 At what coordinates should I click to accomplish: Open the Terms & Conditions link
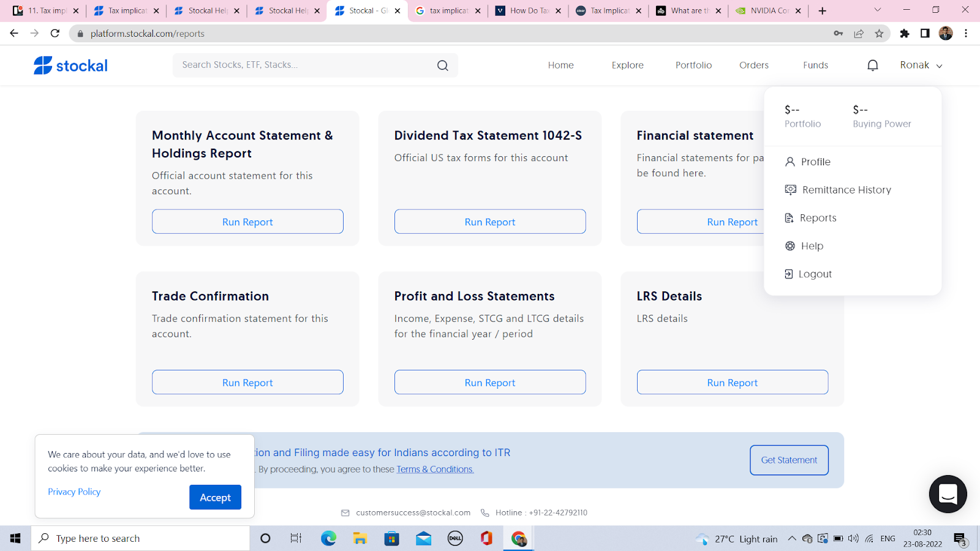tap(435, 469)
